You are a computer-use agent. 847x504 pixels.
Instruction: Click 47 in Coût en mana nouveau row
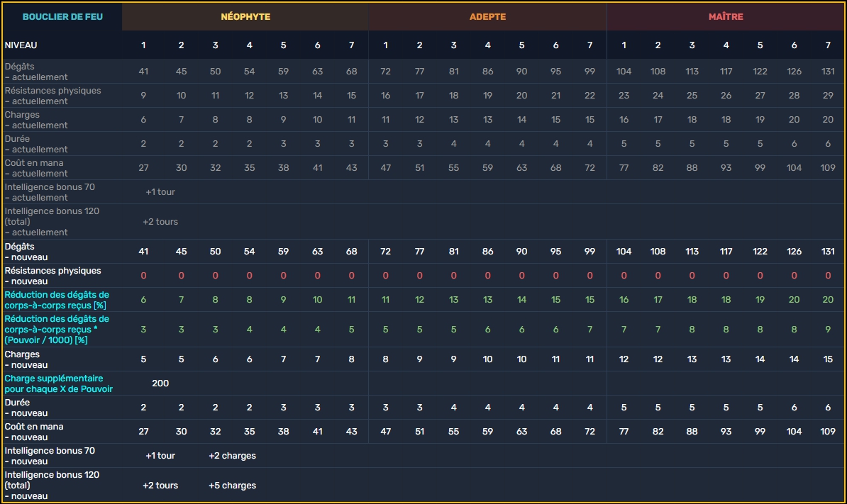pyautogui.click(x=385, y=432)
